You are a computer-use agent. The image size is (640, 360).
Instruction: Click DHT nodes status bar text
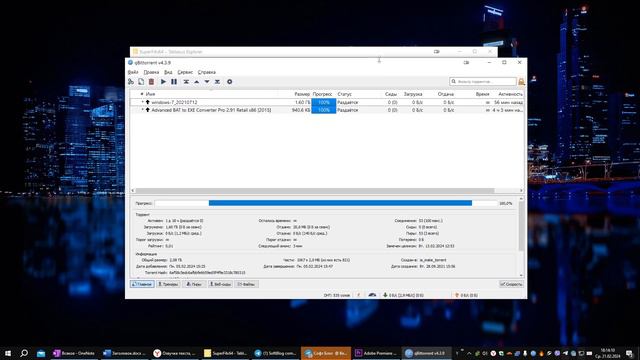(337, 295)
